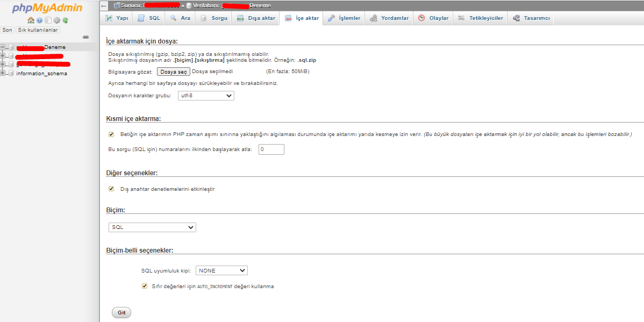Open the Biçim SQL format dropdown

(152, 227)
